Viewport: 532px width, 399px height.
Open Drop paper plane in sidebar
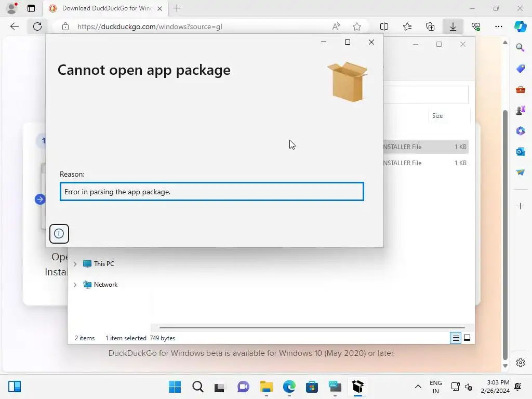point(520,172)
